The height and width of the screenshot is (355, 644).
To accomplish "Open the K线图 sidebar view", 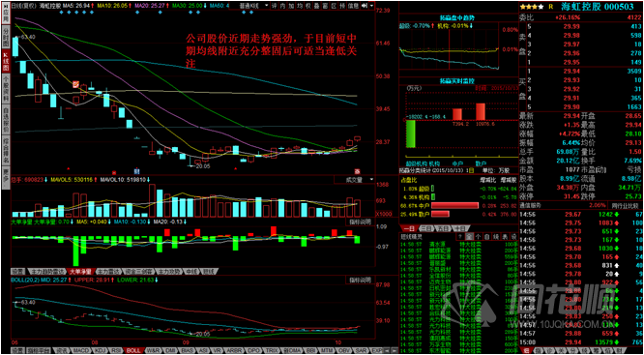I will (6, 61).
